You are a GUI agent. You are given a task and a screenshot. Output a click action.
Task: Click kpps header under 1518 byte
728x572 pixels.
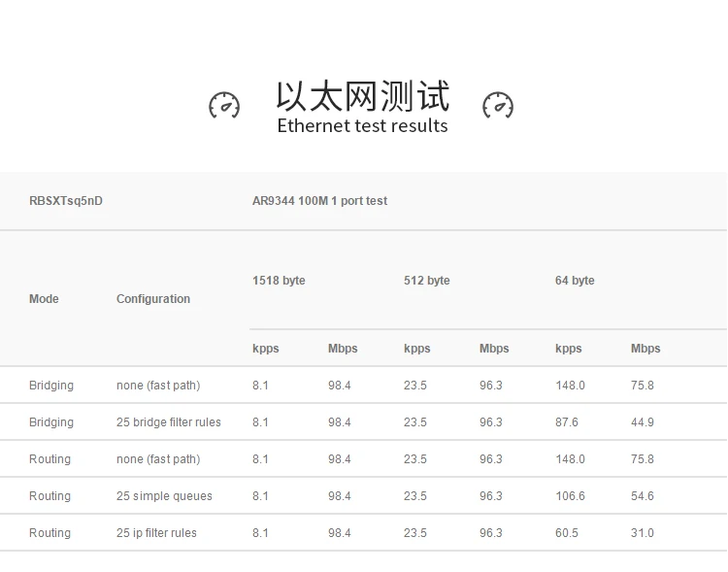pyautogui.click(x=266, y=349)
